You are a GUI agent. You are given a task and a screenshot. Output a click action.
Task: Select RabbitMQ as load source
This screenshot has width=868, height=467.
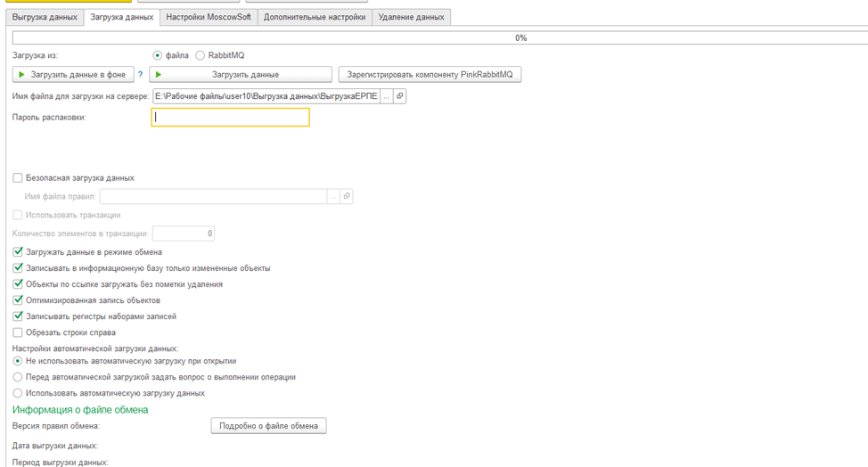pos(201,55)
